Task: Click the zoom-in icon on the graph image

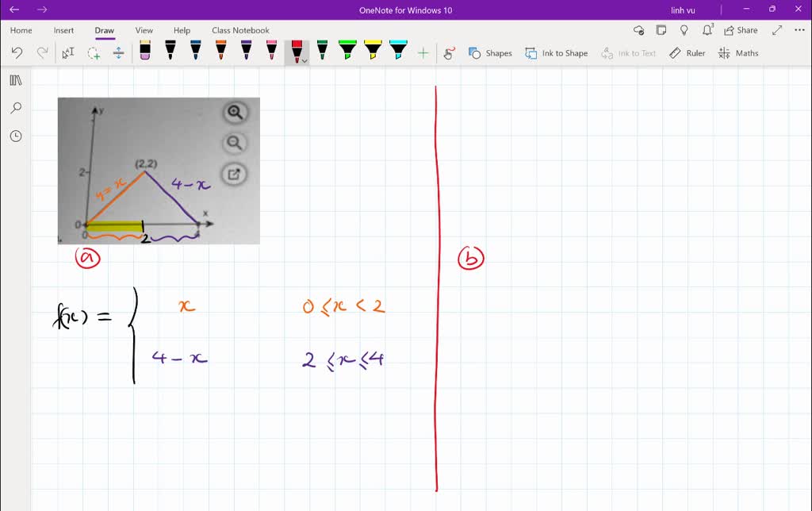Action: pyautogui.click(x=233, y=112)
